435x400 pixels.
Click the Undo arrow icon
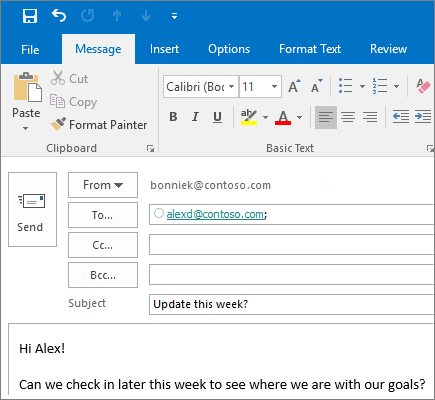point(59,15)
